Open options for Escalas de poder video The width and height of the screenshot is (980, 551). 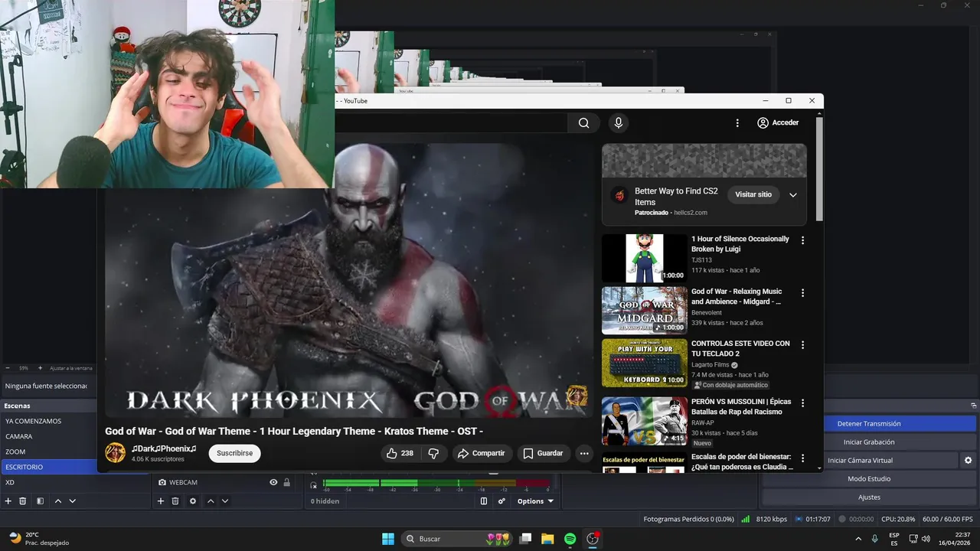(802, 458)
